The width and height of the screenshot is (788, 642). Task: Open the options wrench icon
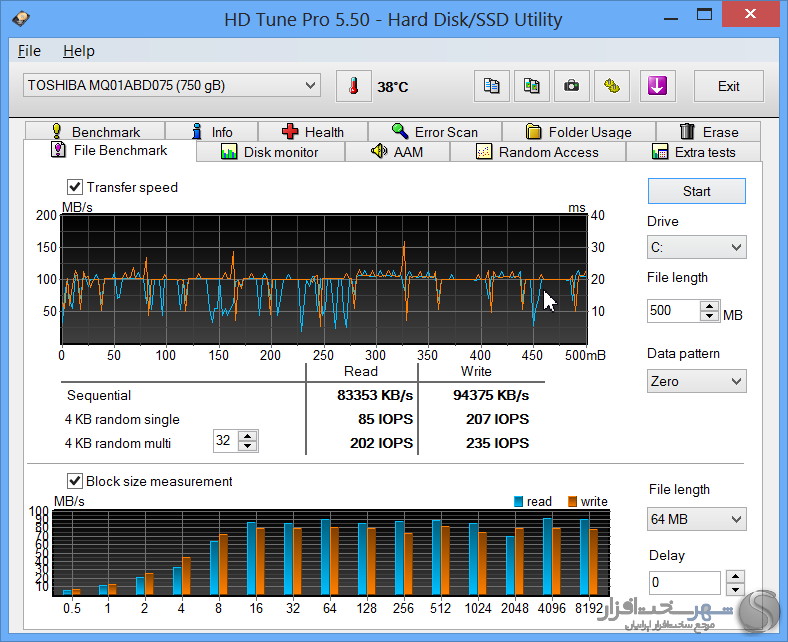[x=611, y=86]
